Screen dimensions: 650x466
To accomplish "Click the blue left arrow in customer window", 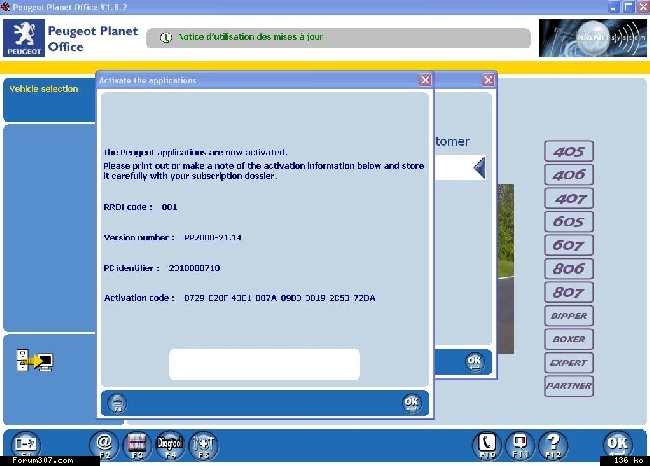I will (480, 167).
